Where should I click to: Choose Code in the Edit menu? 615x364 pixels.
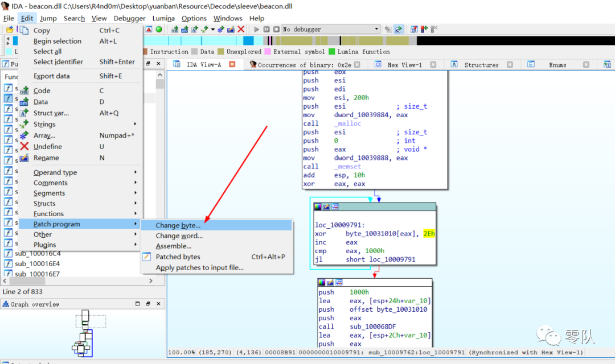[x=80, y=90]
